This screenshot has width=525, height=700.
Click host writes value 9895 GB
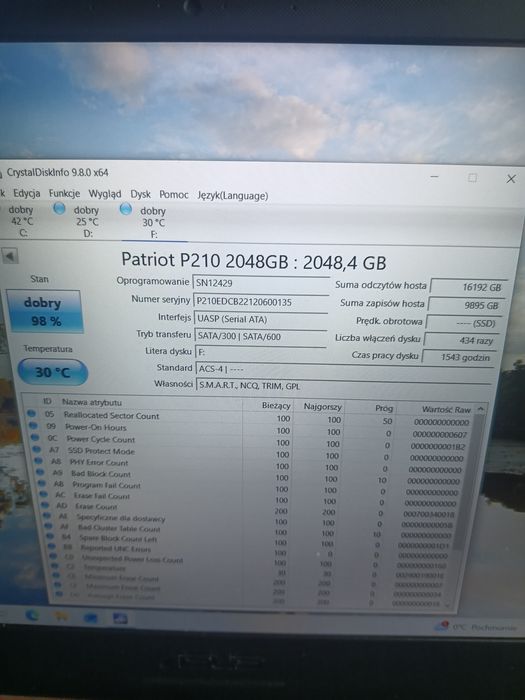tap(465, 305)
